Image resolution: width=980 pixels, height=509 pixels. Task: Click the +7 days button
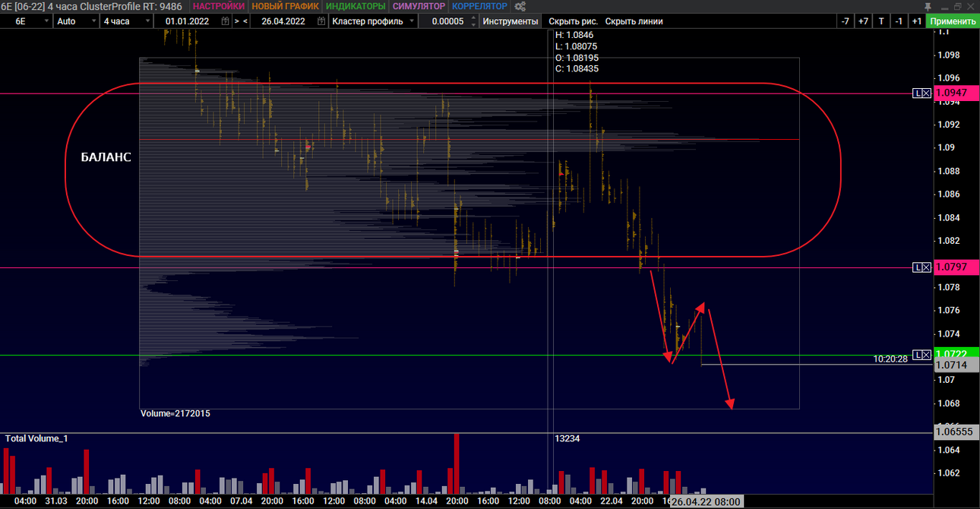863,21
